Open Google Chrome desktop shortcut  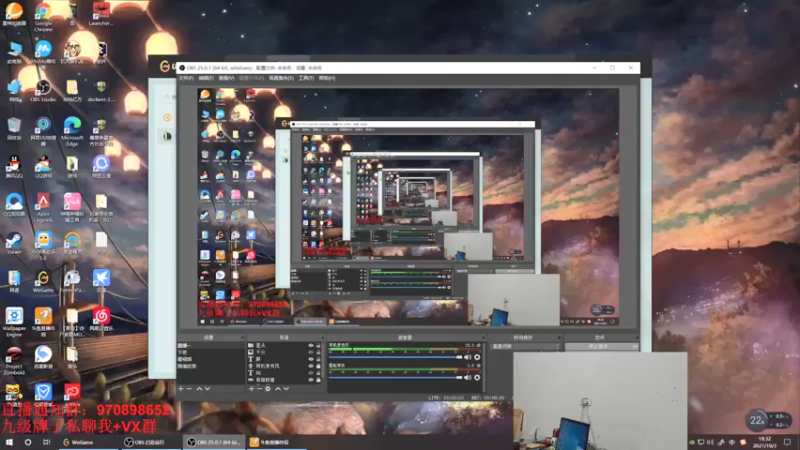43,16
